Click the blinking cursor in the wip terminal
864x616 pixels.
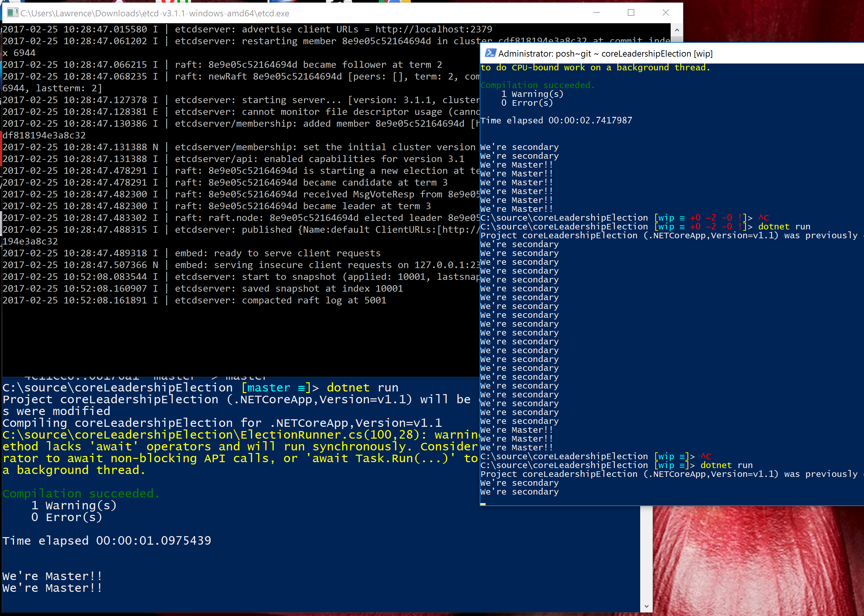483,504
